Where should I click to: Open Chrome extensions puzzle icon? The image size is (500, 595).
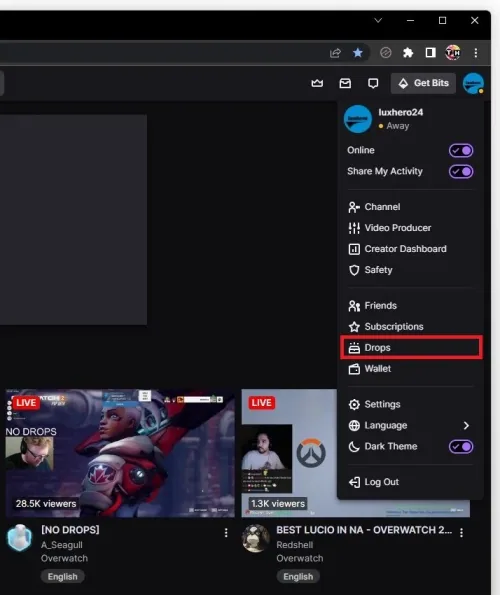pyautogui.click(x=408, y=53)
